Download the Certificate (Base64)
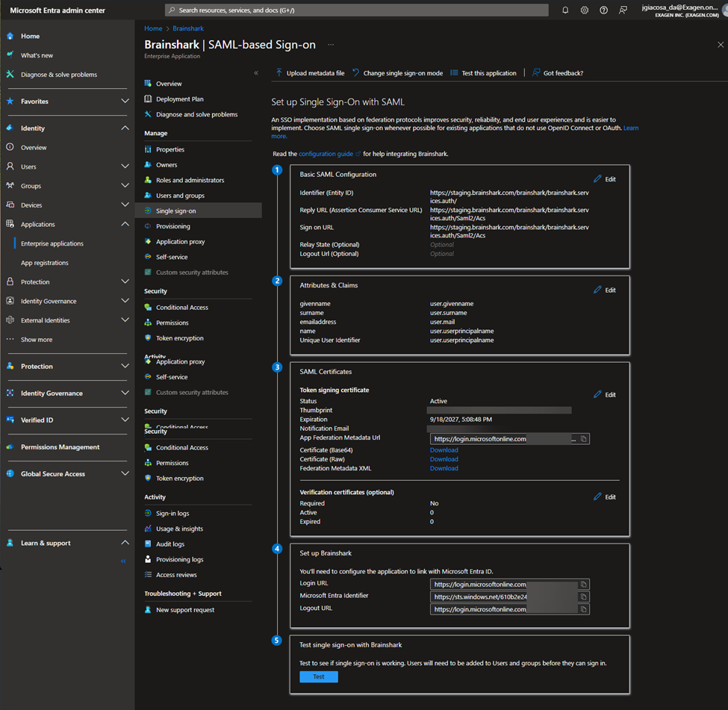 [444, 450]
